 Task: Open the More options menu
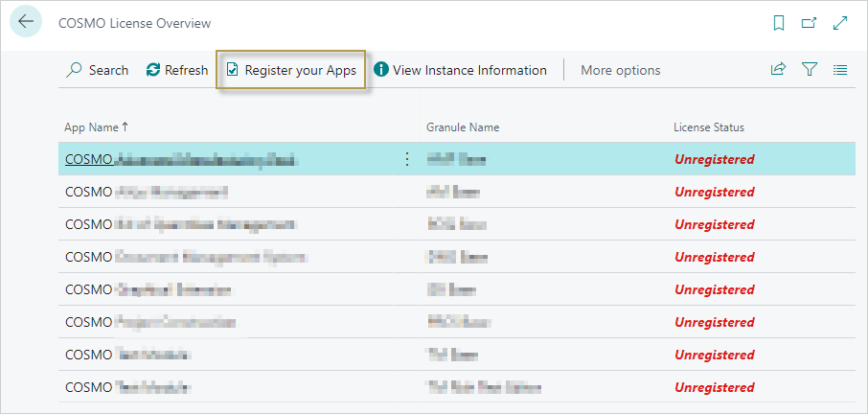pyautogui.click(x=620, y=70)
